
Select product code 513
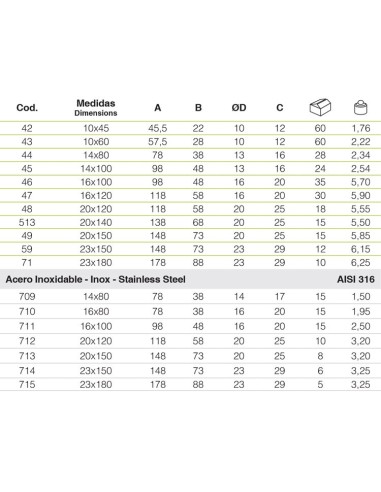(27, 222)
